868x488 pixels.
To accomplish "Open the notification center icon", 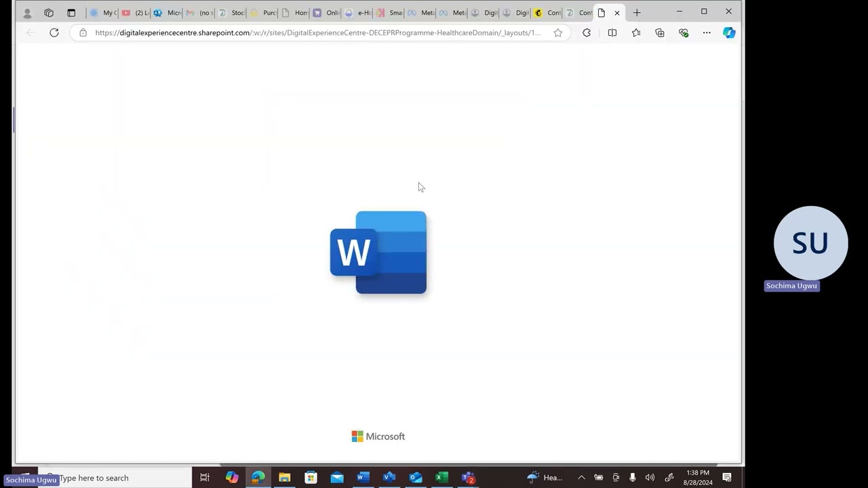I will point(727,478).
